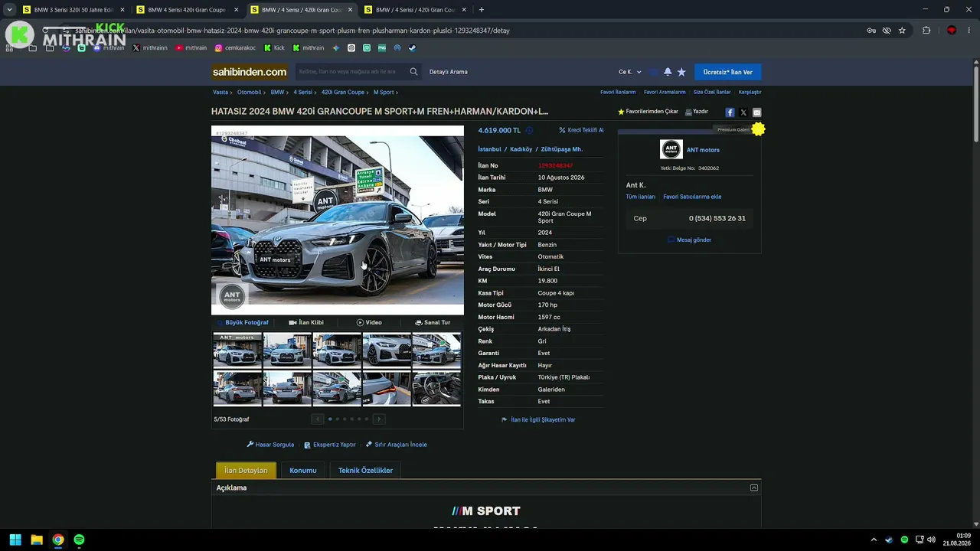Share listing via email envelope icon

pos(756,112)
